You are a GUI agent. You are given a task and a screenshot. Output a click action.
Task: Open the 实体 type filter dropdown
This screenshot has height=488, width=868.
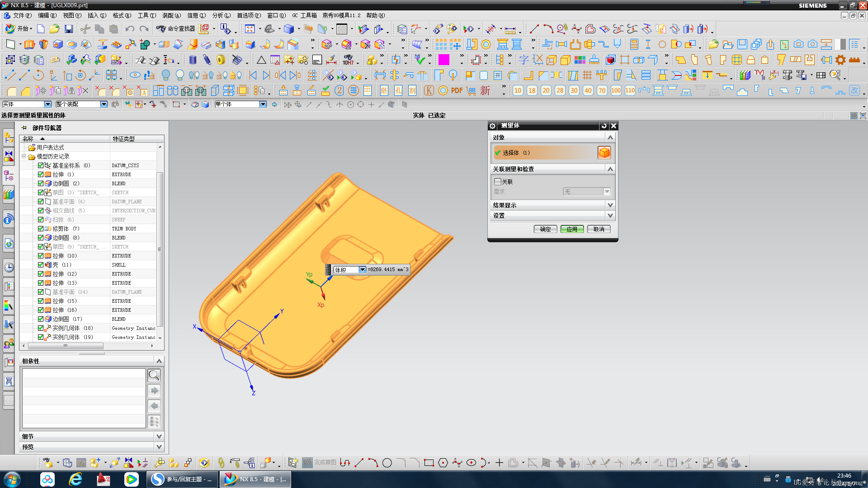pyautogui.click(x=47, y=104)
